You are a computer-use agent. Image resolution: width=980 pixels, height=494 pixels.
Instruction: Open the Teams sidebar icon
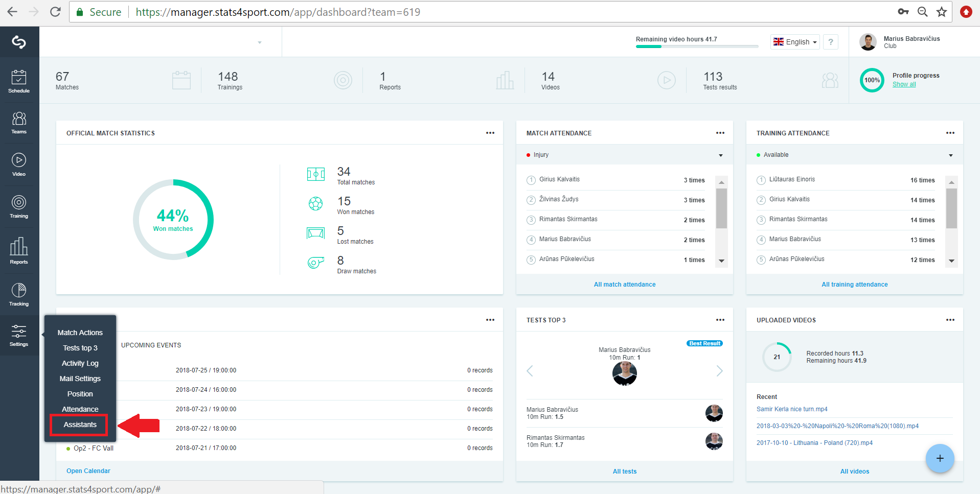tap(19, 123)
